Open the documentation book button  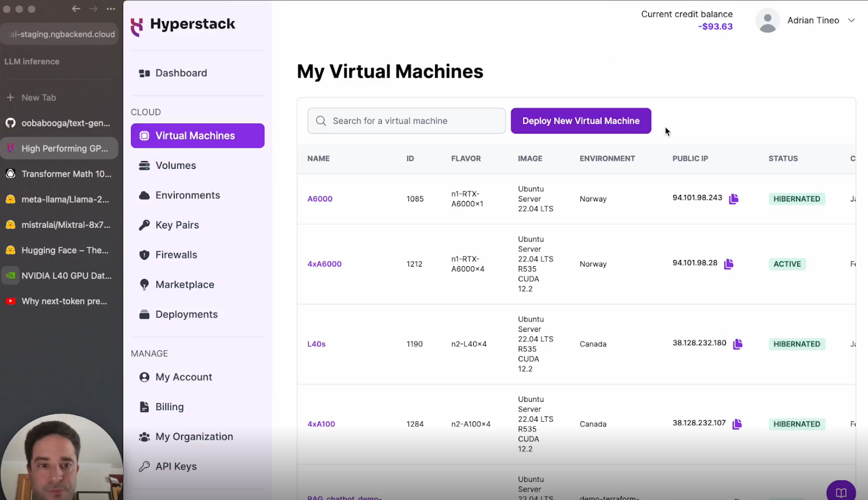pyautogui.click(x=841, y=492)
